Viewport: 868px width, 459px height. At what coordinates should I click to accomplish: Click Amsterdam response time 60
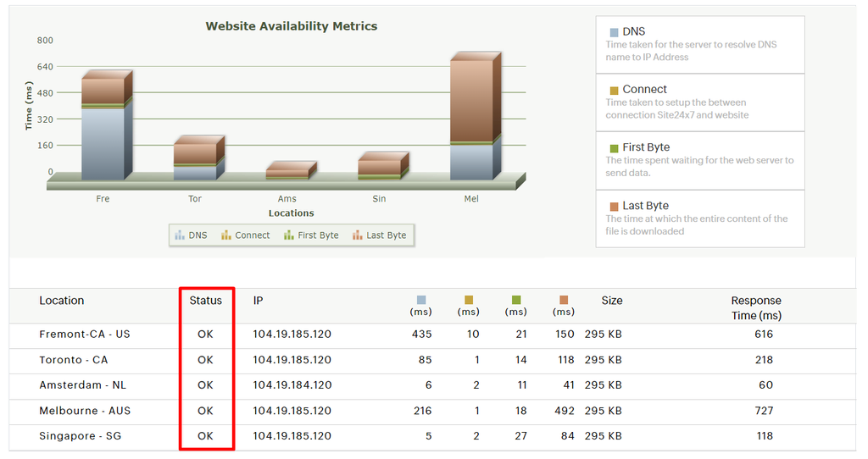pos(766,385)
